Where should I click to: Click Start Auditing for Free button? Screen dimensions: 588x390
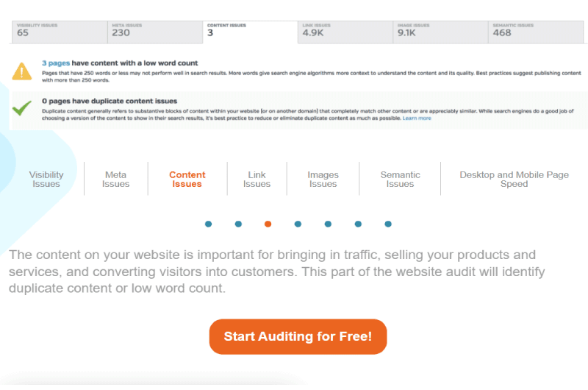point(298,337)
